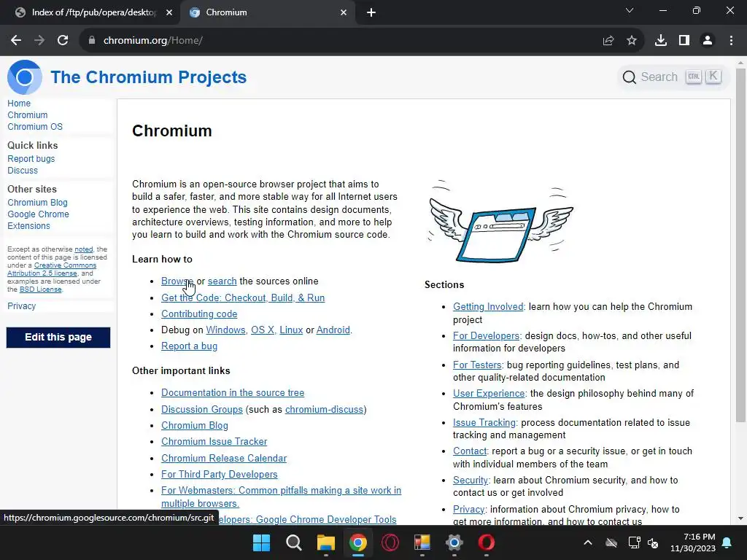Show hidden system tray icons
The width and height of the screenshot is (747, 560).
588,542
